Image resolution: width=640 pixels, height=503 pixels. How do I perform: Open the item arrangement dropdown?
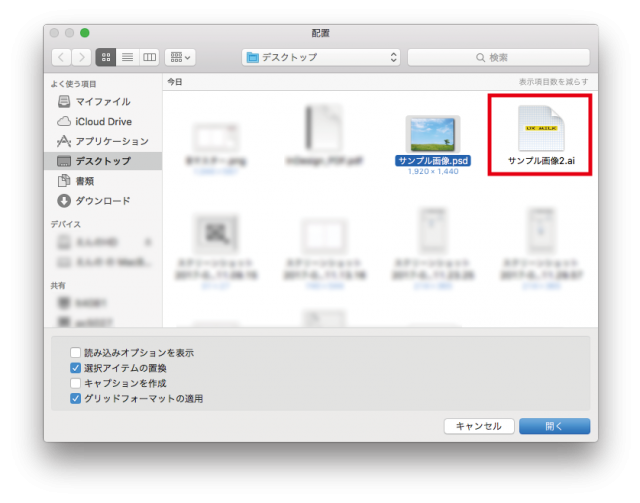click(182, 58)
